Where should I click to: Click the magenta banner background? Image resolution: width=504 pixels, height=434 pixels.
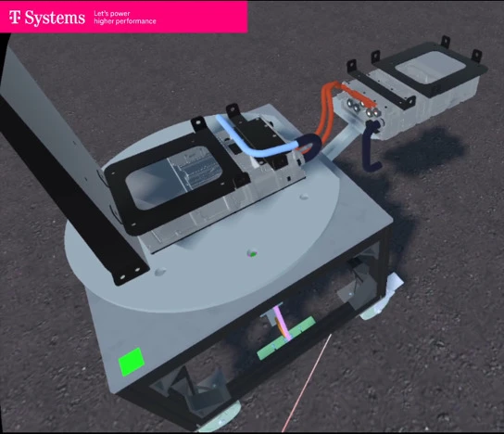pyautogui.click(x=199, y=17)
